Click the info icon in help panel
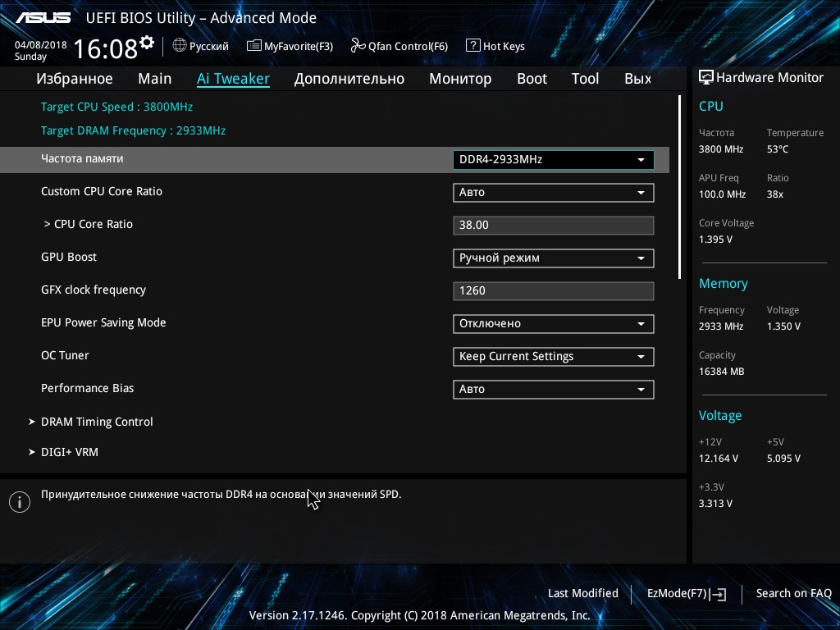The width and height of the screenshot is (840, 630). coord(20,502)
